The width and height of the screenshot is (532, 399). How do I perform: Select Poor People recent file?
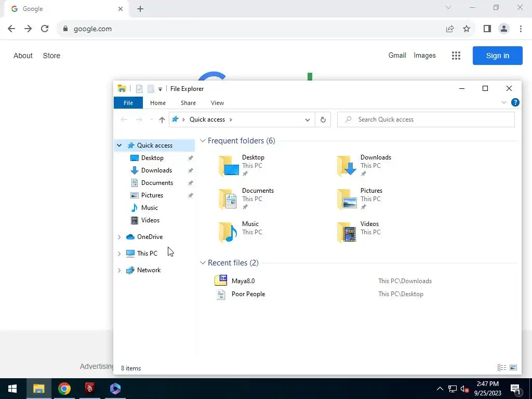click(x=248, y=294)
